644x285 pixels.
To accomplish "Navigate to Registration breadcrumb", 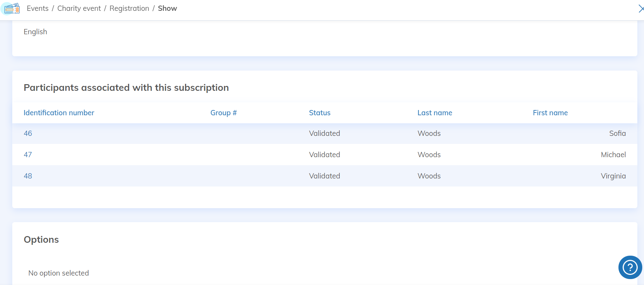I will click(129, 8).
